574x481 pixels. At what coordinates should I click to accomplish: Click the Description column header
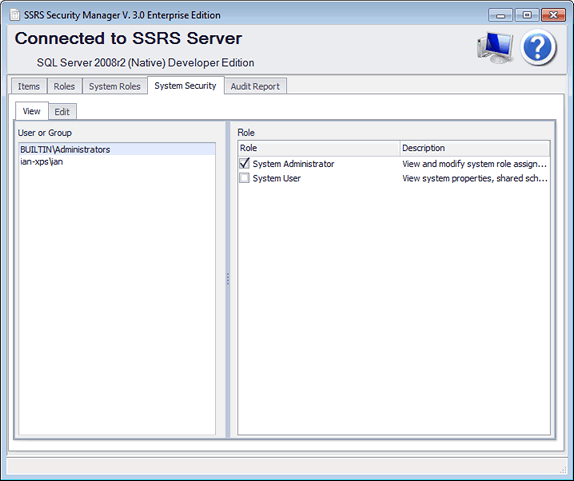click(x=474, y=148)
